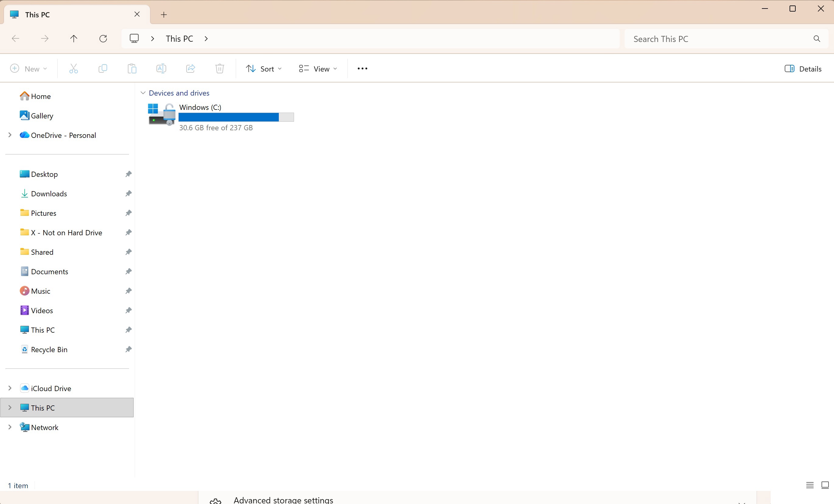
Task: Click pin icon beside X - Not on Hard Drive
Action: [x=128, y=233]
